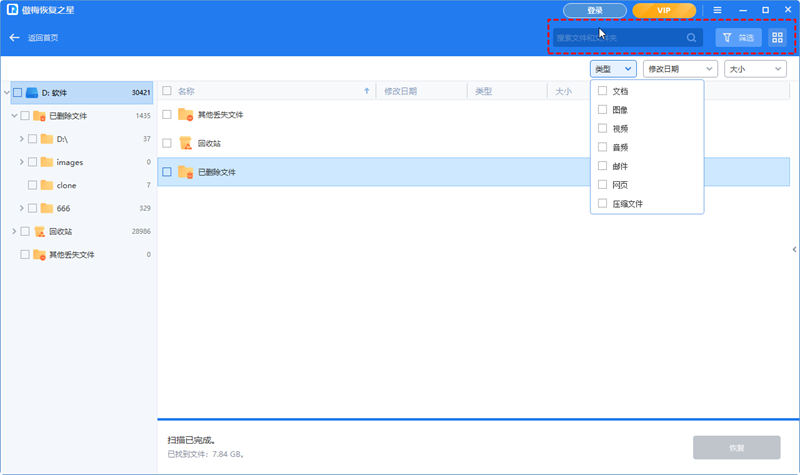Image resolution: width=800 pixels, height=475 pixels.
Task: Check the 视频 type filter
Action: (x=603, y=129)
